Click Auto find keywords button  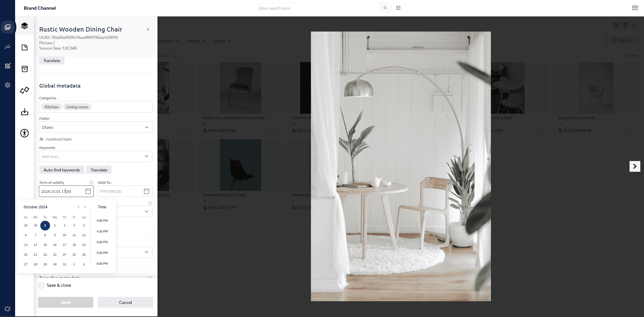(x=62, y=170)
